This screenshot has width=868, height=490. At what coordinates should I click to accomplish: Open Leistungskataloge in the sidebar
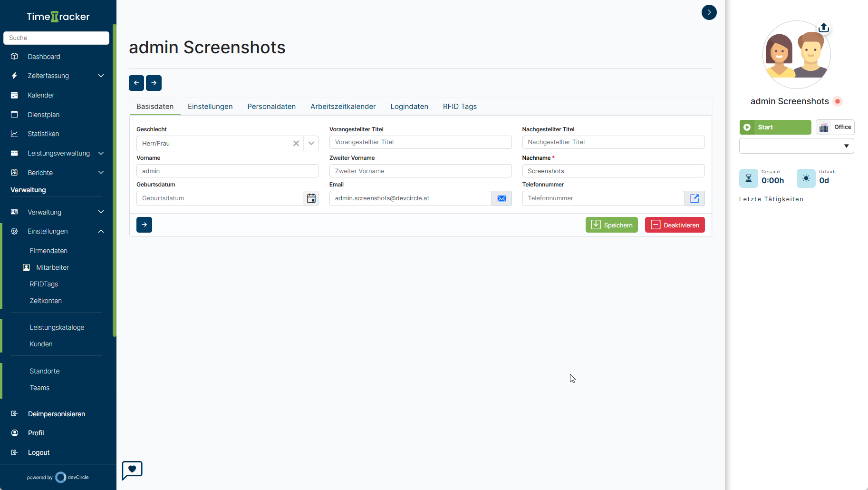point(57,327)
